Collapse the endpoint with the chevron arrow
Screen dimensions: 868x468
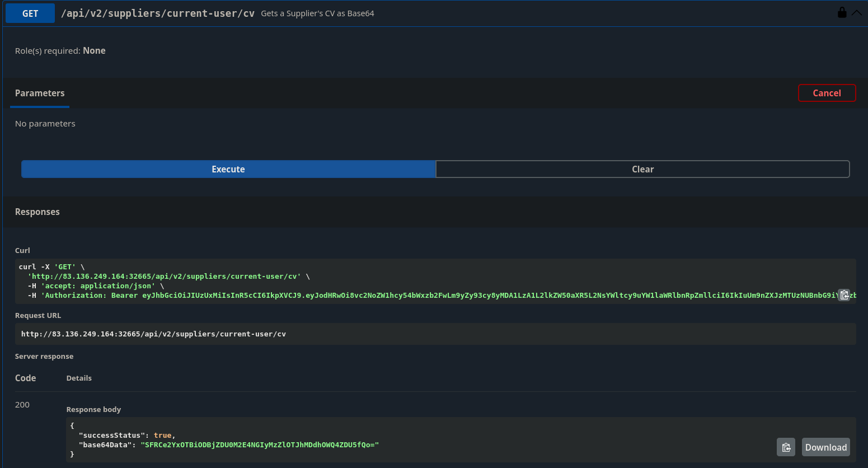(857, 13)
